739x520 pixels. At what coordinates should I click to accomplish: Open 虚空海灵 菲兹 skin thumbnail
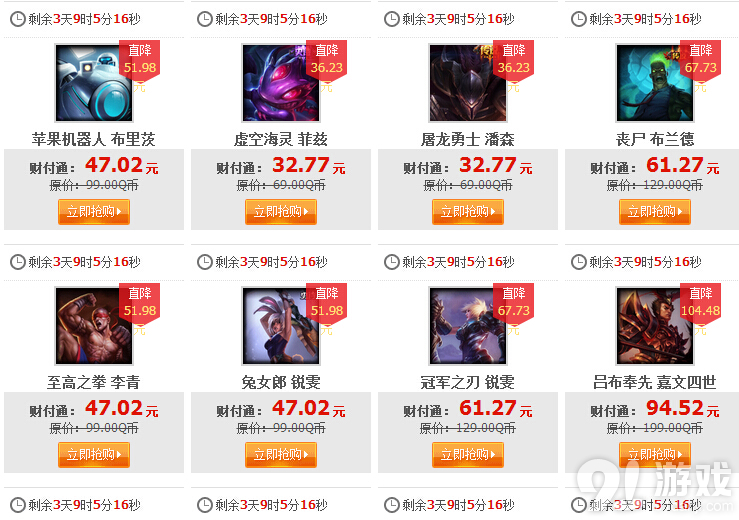281,83
